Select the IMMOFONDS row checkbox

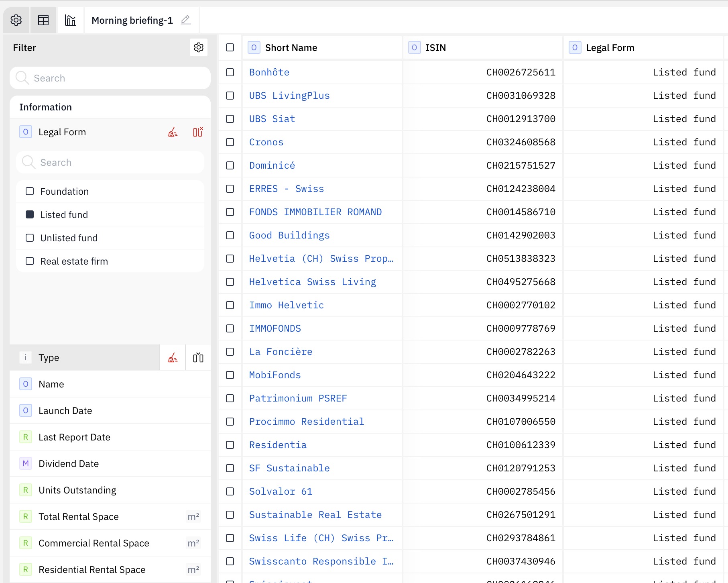[x=230, y=328]
